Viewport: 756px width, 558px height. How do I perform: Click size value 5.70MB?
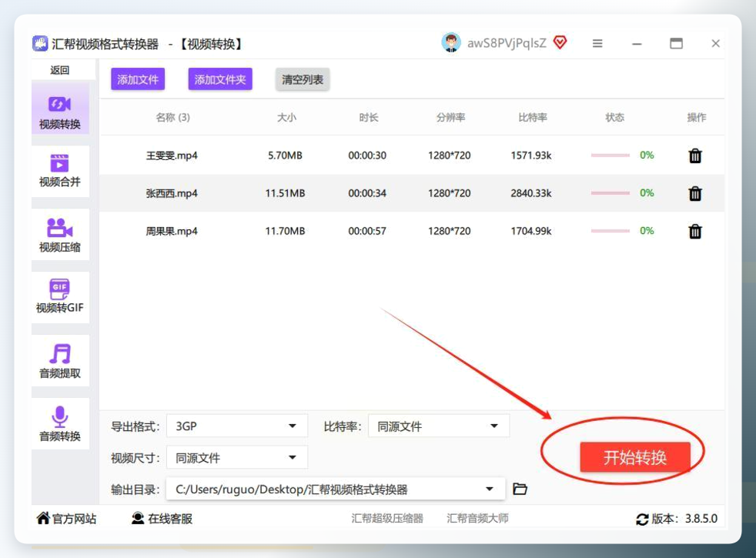[285, 155]
